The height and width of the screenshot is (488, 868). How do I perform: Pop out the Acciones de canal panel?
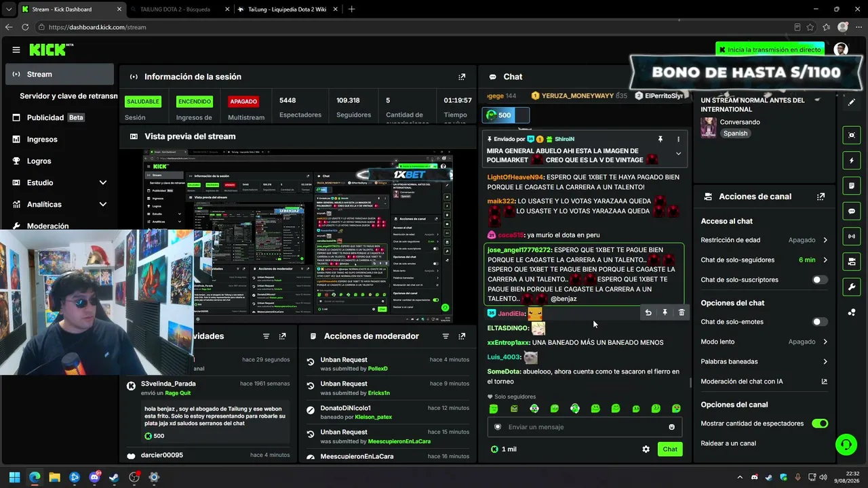(821, 197)
